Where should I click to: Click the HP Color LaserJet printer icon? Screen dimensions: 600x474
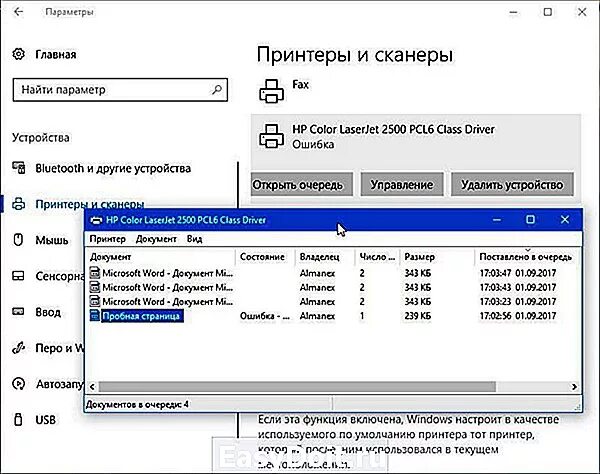point(272,136)
